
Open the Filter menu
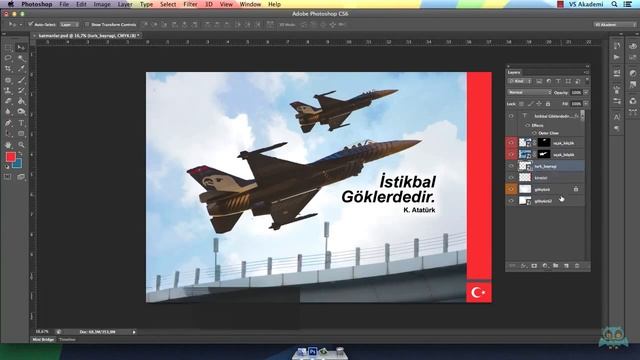click(x=190, y=4)
